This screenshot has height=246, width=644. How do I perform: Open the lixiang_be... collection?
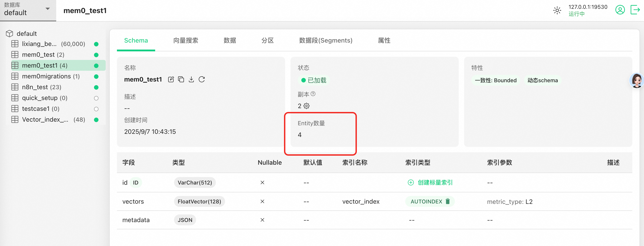[x=56, y=44]
